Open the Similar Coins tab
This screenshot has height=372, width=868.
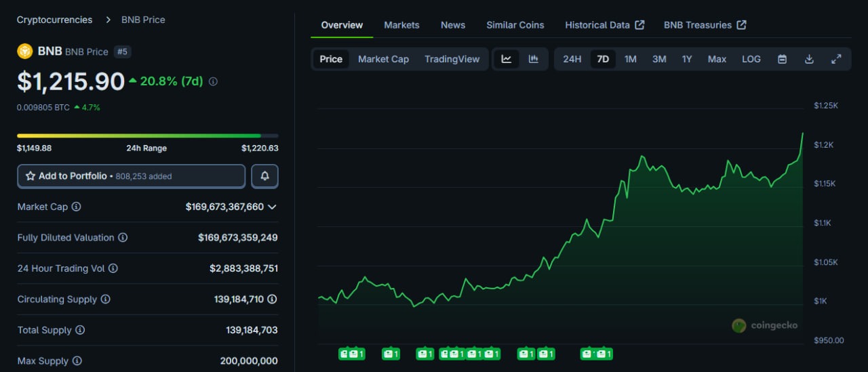tap(515, 25)
